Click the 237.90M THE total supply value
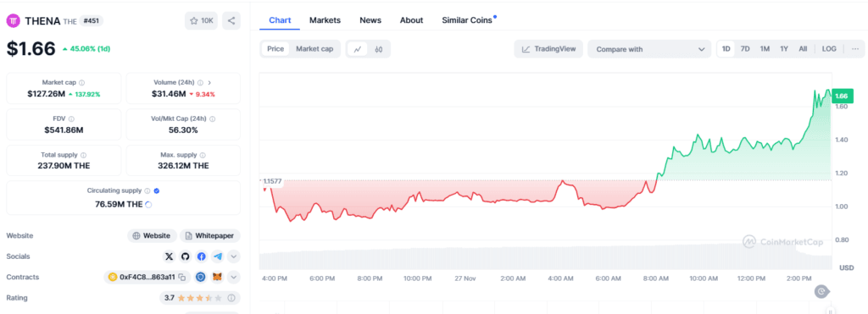This screenshot has width=868, height=314. click(63, 166)
